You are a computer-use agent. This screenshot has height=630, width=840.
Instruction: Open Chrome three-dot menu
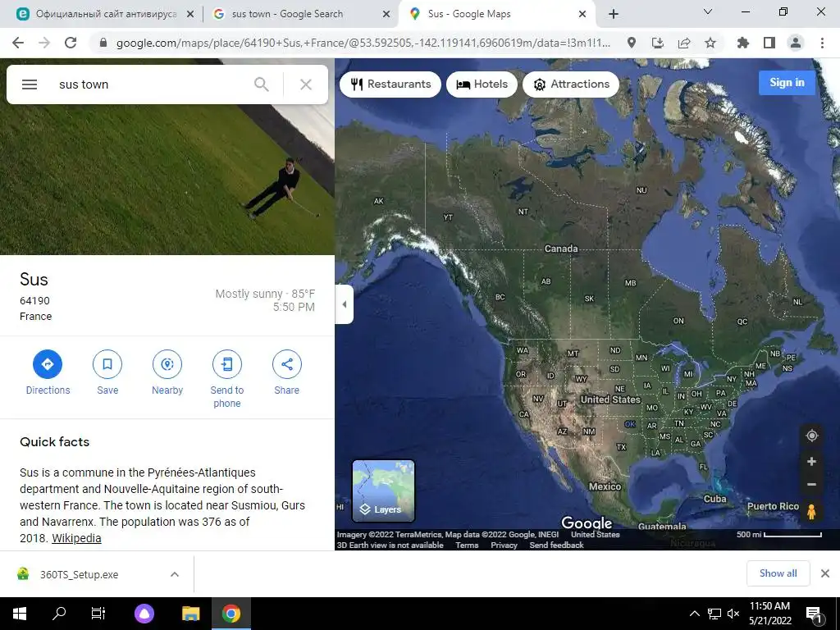[x=822, y=43]
